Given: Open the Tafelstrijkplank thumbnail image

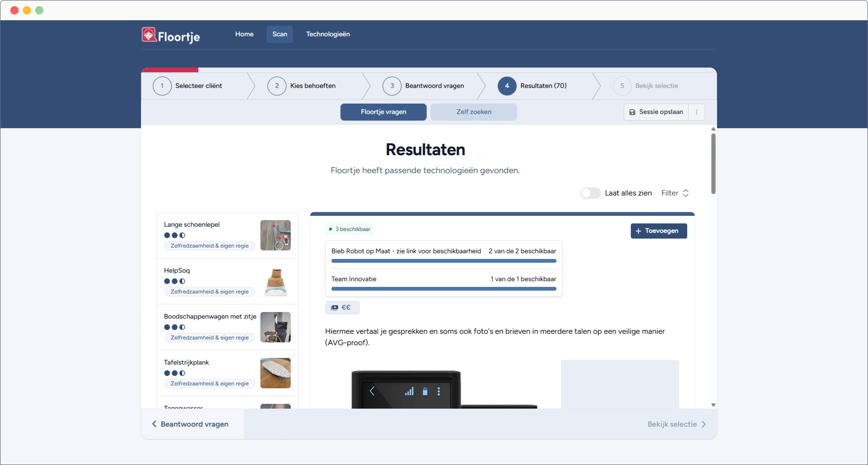Looking at the screenshot, I should [275, 373].
